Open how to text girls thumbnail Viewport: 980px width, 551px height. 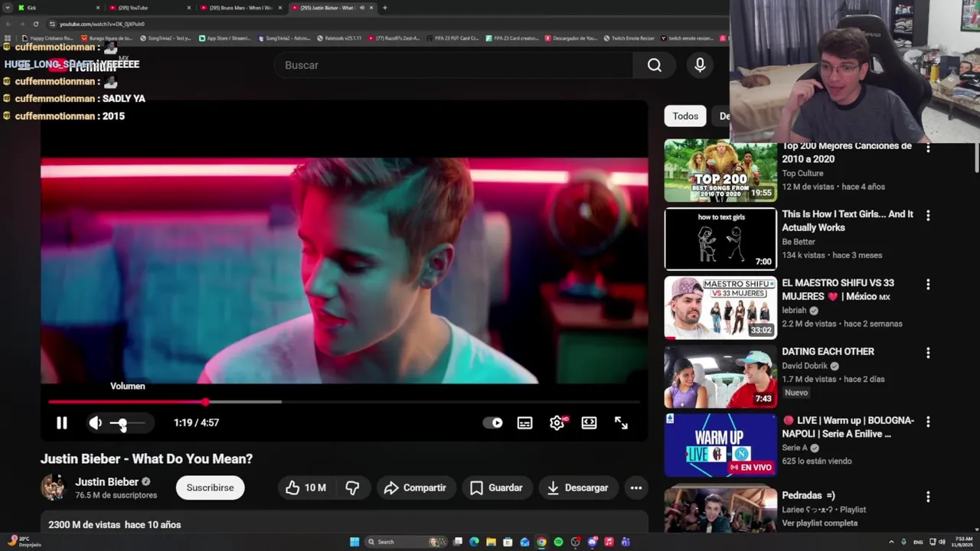point(720,239)
